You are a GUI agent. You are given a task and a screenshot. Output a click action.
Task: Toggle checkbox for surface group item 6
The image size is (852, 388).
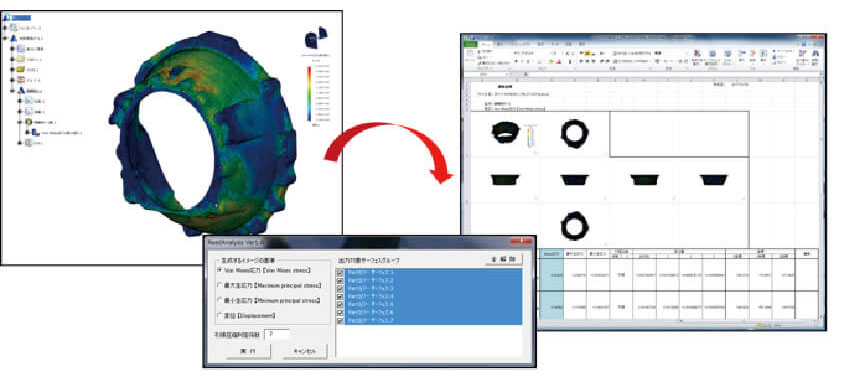tap(340, 313)
